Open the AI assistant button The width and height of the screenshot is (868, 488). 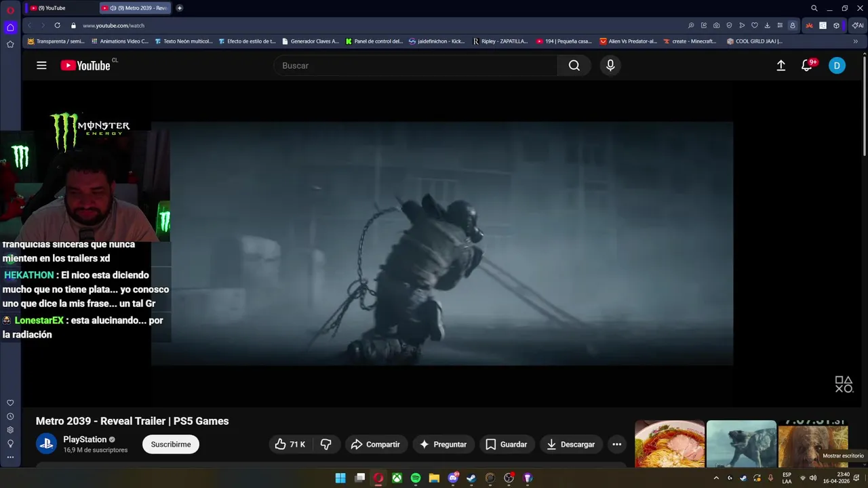858,25
